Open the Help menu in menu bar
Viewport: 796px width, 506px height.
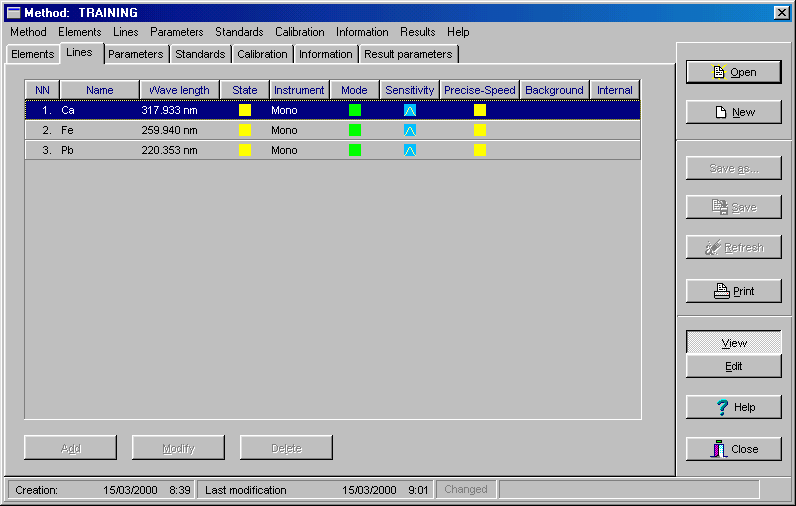(x=458, y=32)
